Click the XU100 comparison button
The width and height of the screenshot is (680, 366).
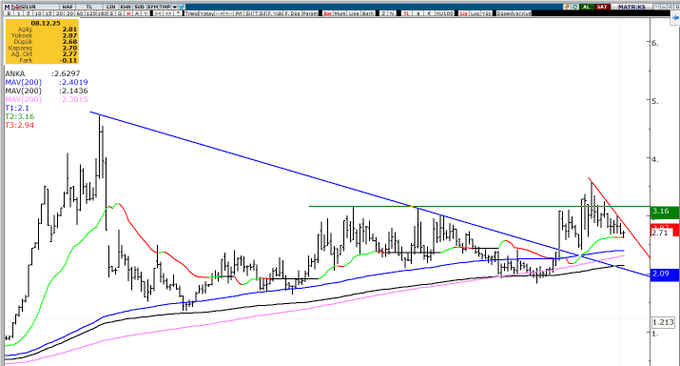coord(445,13)
